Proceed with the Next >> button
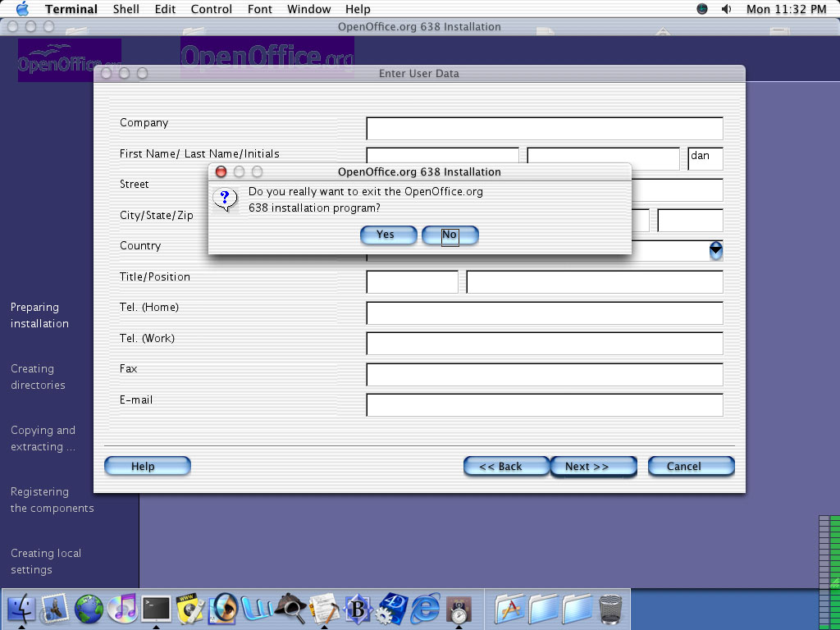Image resolution: width=840 pixels, height=630 pixels. (x=593, y=466)
